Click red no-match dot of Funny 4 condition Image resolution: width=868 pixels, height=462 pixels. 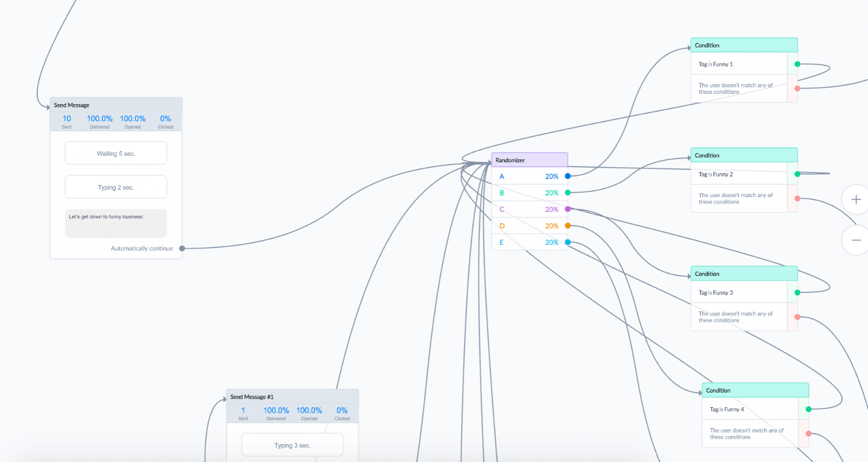(x=808, y=434)
